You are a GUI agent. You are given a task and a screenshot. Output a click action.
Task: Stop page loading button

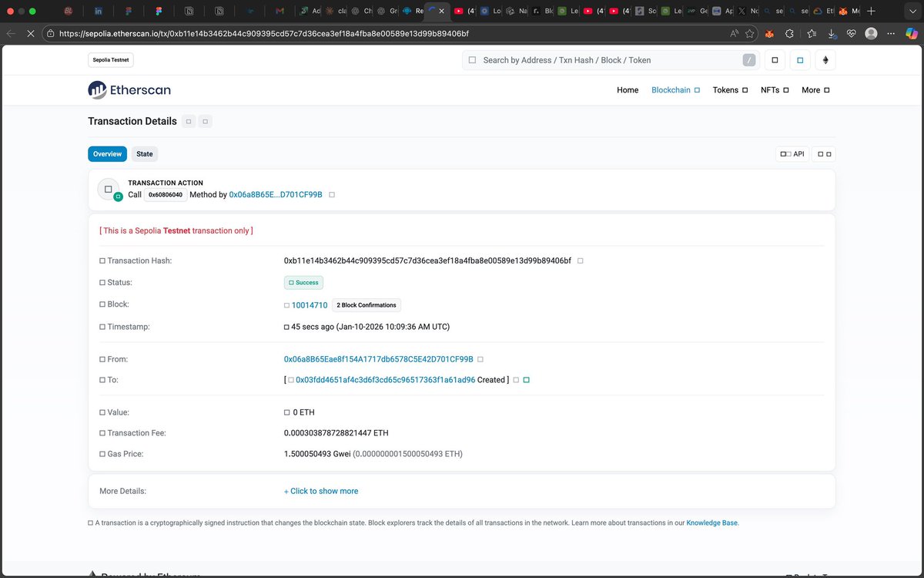click(31, 34)
